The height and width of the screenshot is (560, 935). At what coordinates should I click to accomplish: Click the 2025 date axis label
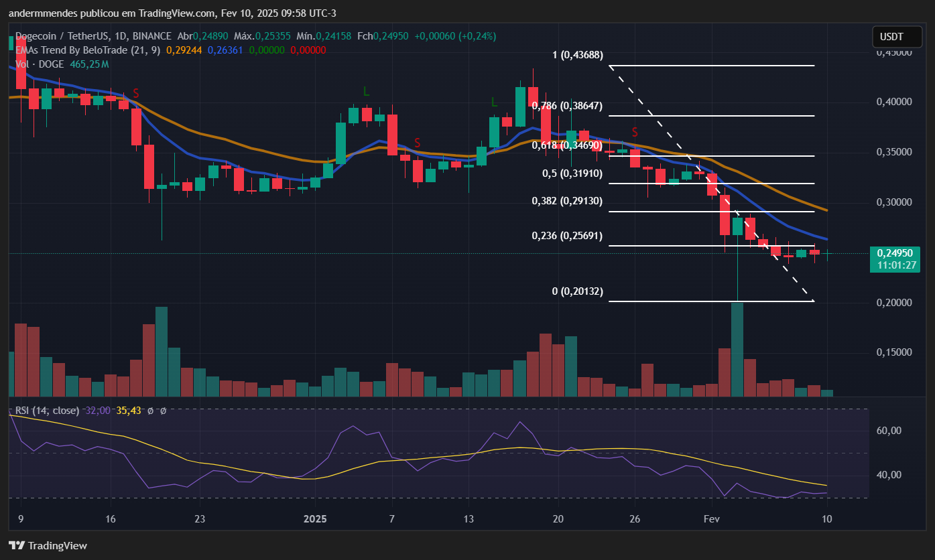tap(315, 519)
